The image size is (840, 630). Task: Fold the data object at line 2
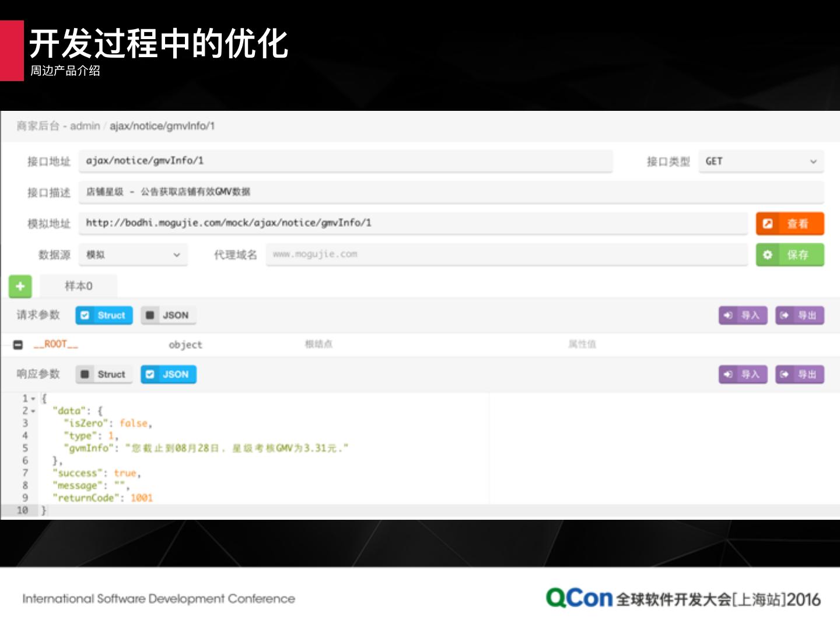coord(33,411)
